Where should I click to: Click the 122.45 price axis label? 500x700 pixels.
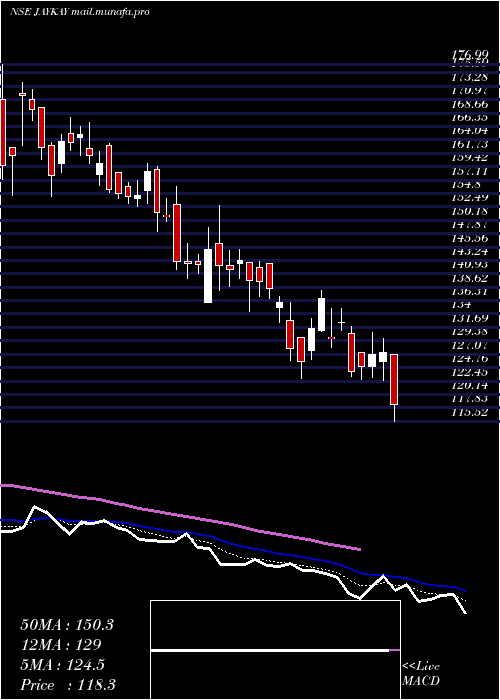pyautogui.click(x=470, y=372)
